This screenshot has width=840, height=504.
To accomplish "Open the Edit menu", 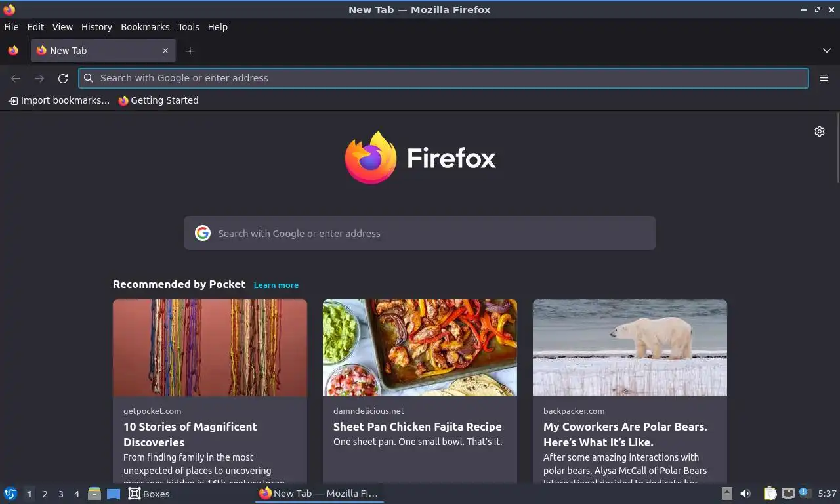I will pyautogui.click(x=35, y=27).
